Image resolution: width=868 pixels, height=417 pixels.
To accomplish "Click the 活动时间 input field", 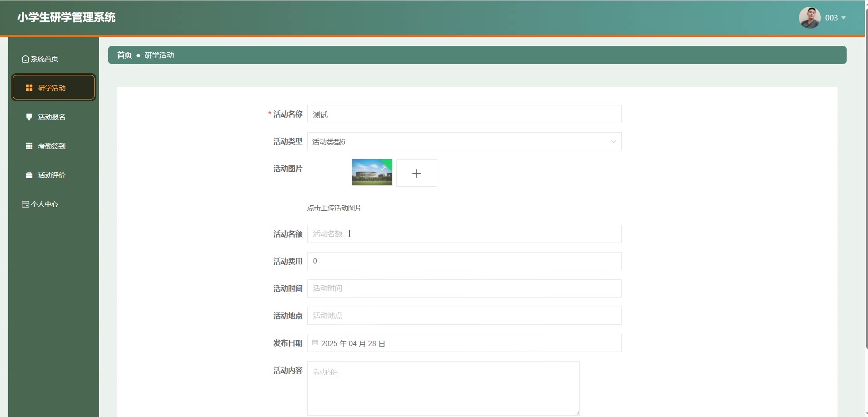I will point(464,288).
